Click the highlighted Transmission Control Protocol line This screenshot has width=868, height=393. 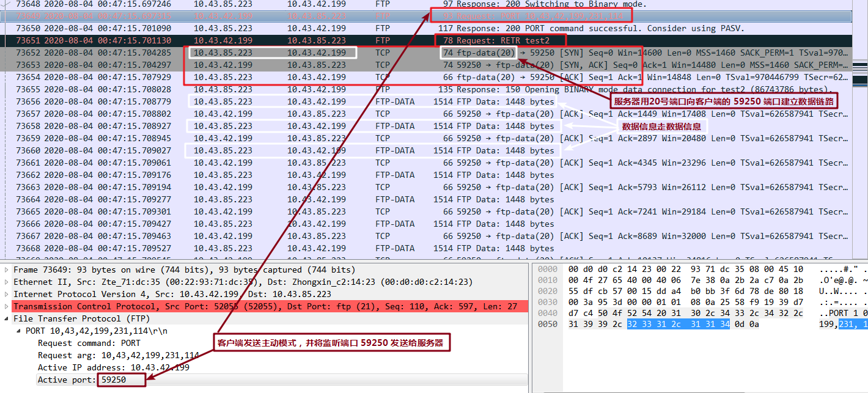click(183, 306)
